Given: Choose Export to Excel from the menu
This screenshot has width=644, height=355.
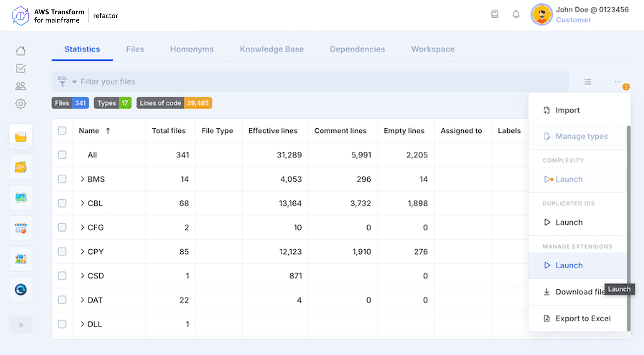Looking at the screenshot, I should pyautogui.click(x=583, y=318).
